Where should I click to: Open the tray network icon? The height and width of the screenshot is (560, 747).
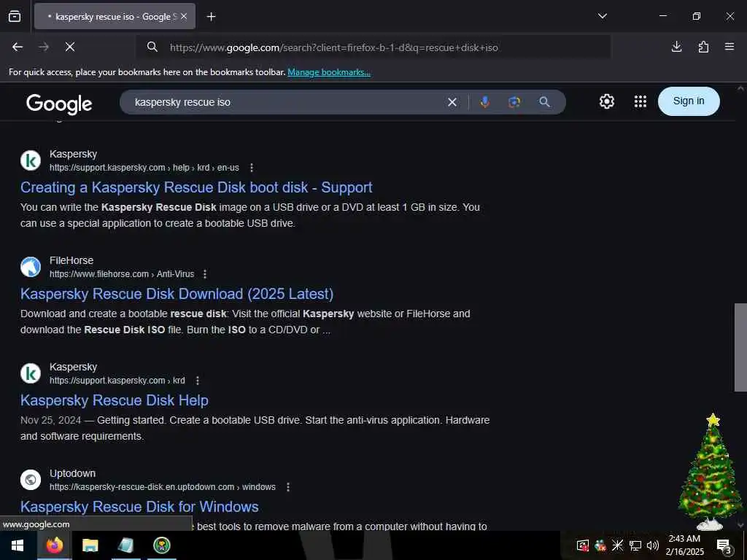coord(635,545)
